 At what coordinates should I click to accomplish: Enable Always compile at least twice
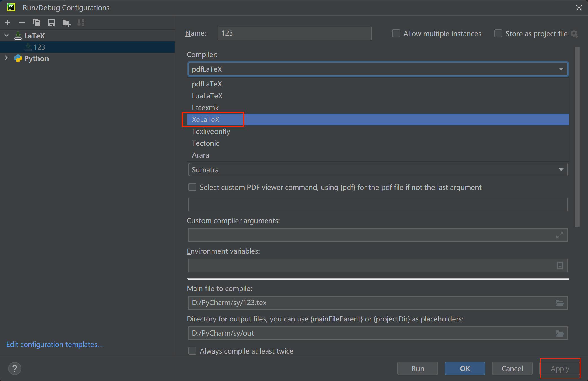[x=192, y=351]
